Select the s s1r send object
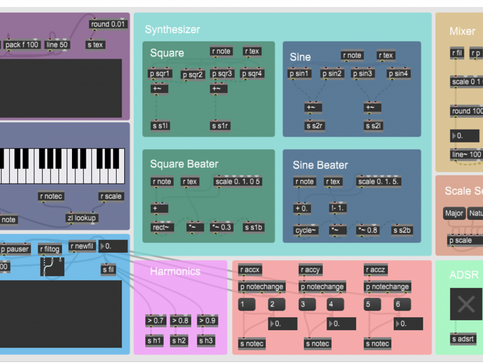 pyautogui.click(x=220, y=126)
